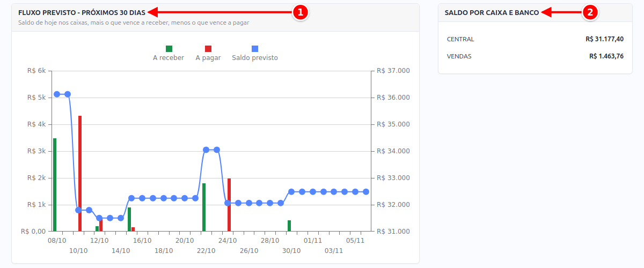Click the R$ 0,00 left axis label

(33, 232)
